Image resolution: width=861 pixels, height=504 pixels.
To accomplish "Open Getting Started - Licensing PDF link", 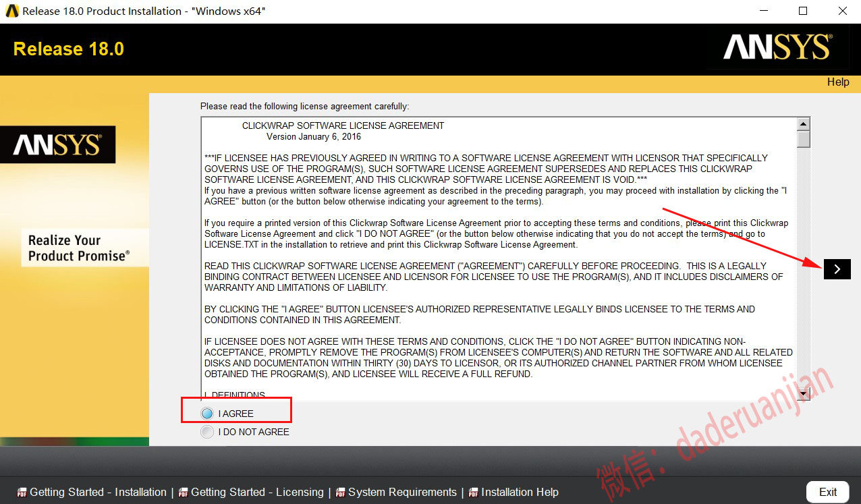I will click(x=257, y=492).
